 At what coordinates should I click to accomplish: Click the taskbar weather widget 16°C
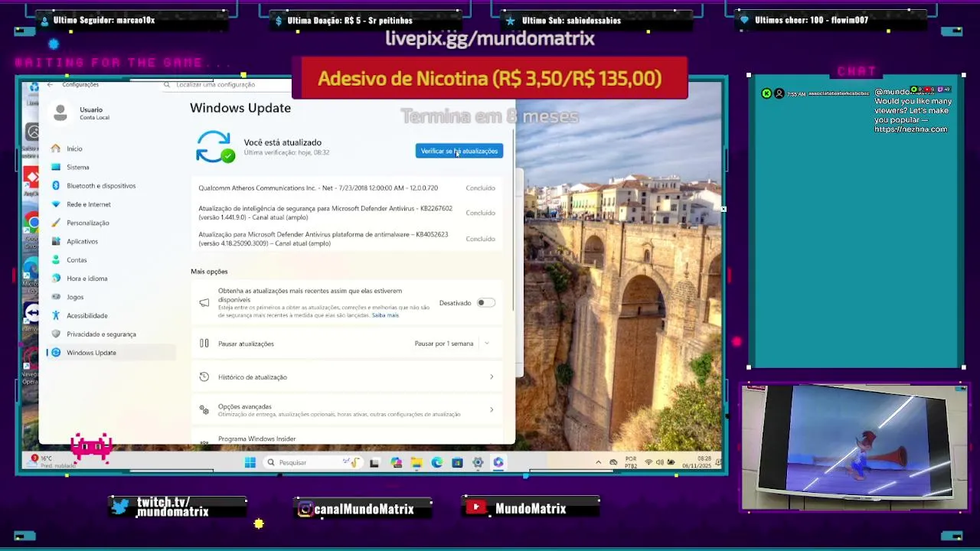click(53, 461)
